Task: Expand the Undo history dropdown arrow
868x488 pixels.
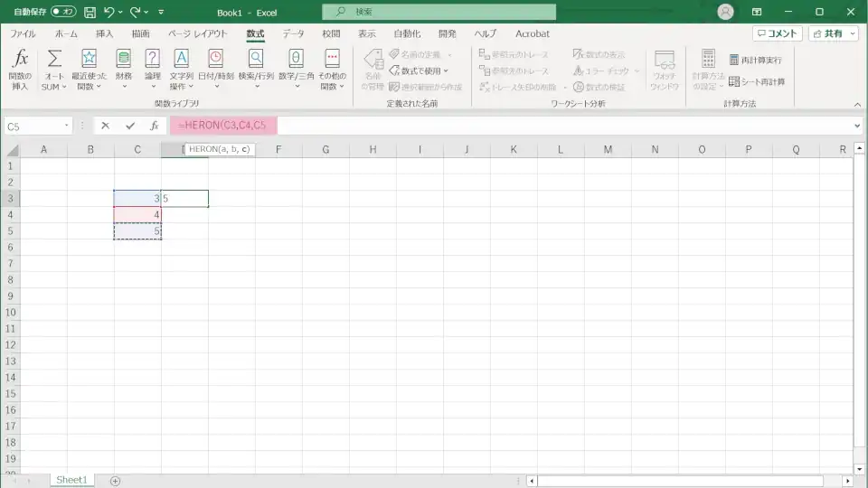Action: click(x=120, y=12)
